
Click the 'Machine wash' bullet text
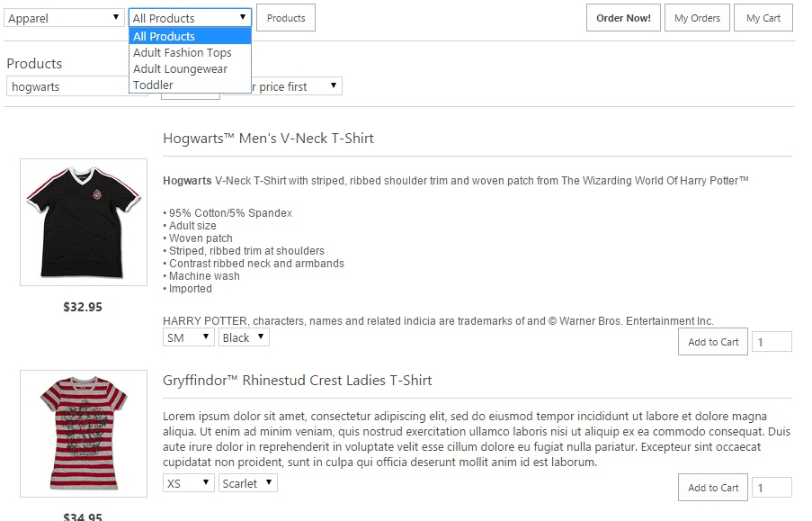204,276
